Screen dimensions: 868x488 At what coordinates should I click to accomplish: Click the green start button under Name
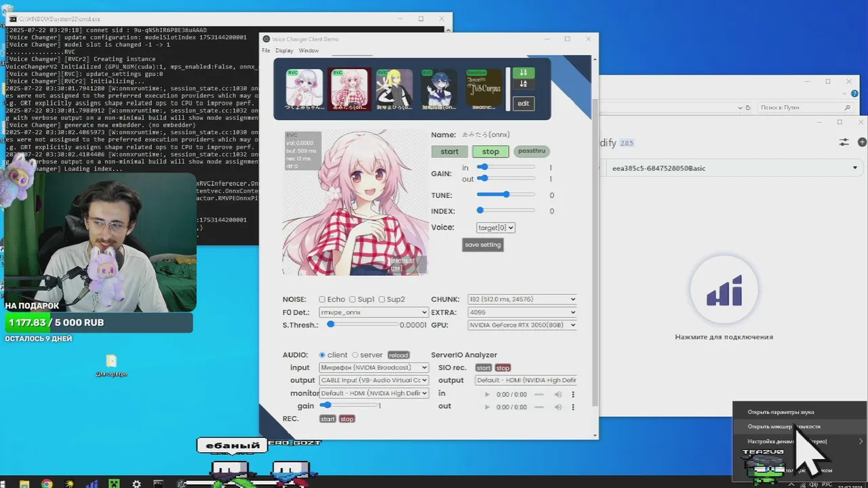click(x=450, y=152)
